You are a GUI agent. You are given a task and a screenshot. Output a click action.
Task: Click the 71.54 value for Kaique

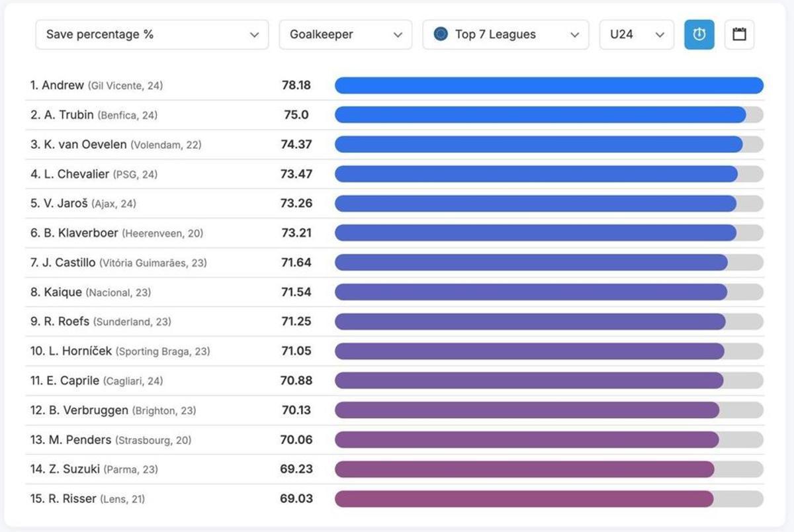tap(296, 292)
